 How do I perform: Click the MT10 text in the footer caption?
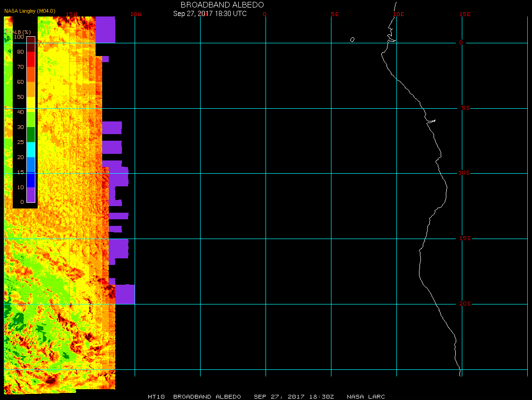(x=156, y=397)
